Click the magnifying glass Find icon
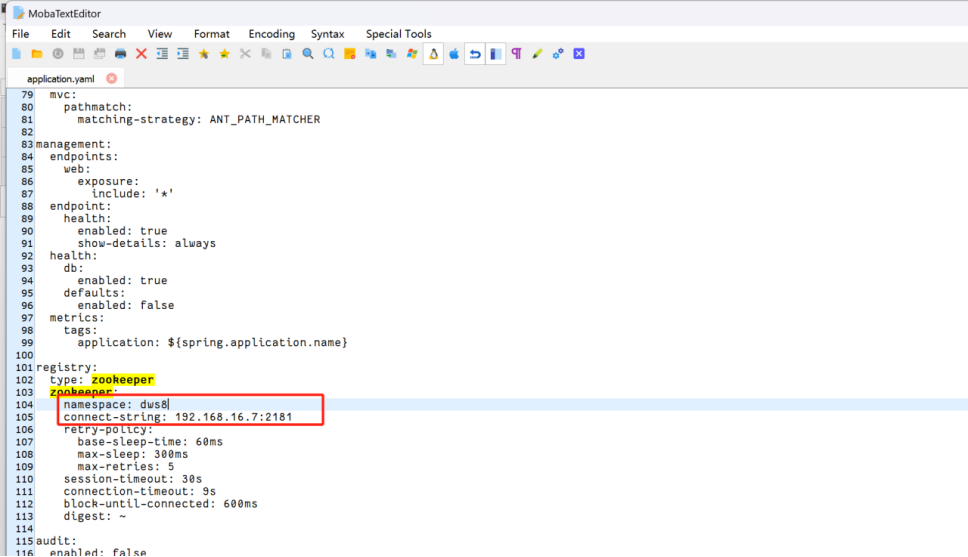This screenshot has height=557, width=968. (x=308, y=54)
